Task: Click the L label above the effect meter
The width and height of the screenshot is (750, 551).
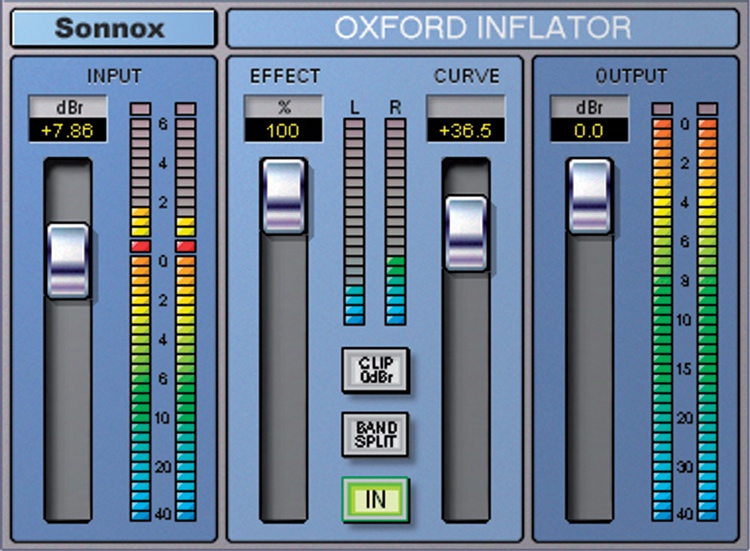Action: (354, 108)
